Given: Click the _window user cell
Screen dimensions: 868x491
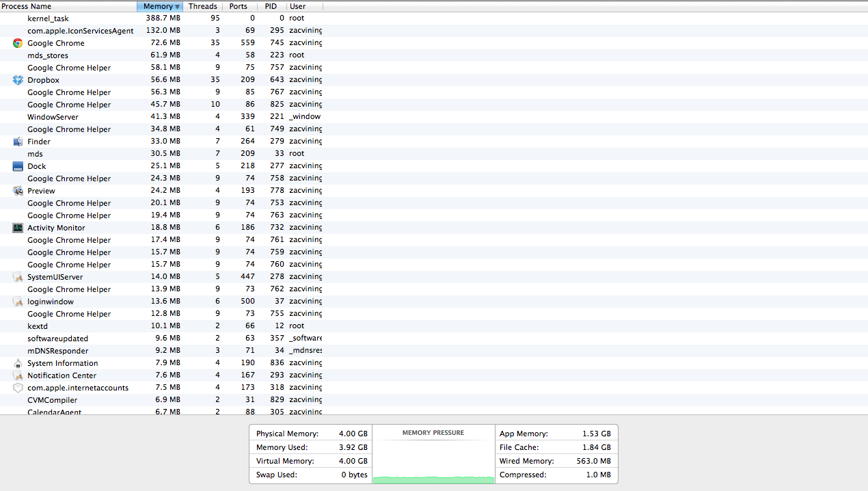Looking at the screenshot, I should click(x=305, y=117).
